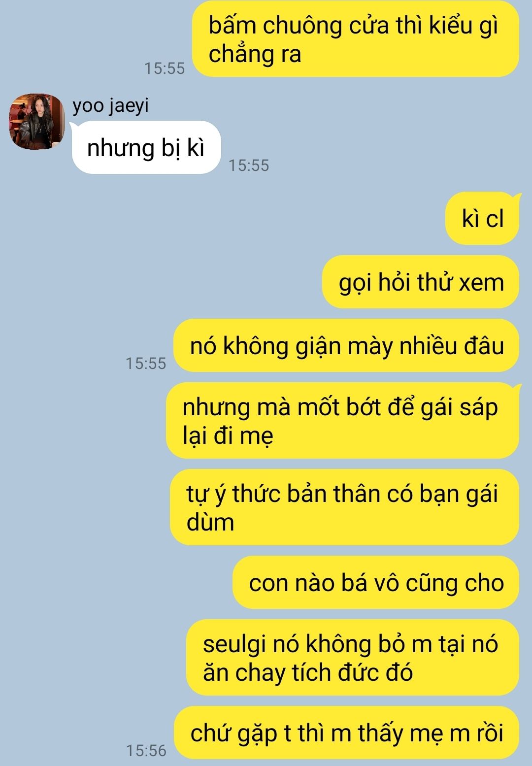Tap the bubble 'gọi hỏi thử xem'
Screen dimensions: 532x766
pyautogui.click(x=421, y=282)
